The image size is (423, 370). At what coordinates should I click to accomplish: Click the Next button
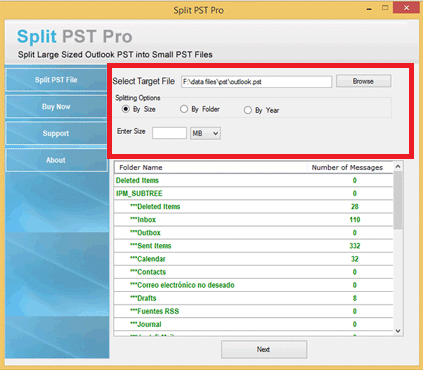click(x=264, y=349)
